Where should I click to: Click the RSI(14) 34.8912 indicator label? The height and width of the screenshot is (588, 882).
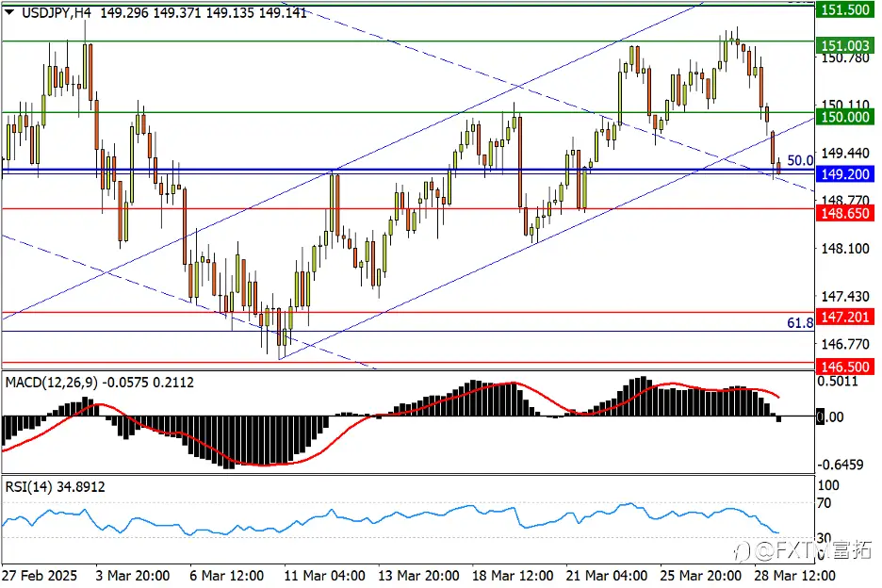click(55, 487)
